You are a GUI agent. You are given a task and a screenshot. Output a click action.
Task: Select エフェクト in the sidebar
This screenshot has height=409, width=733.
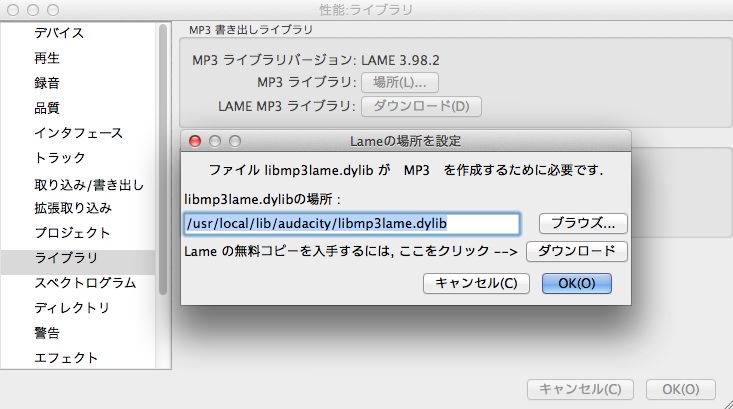(x=66, y=358)
